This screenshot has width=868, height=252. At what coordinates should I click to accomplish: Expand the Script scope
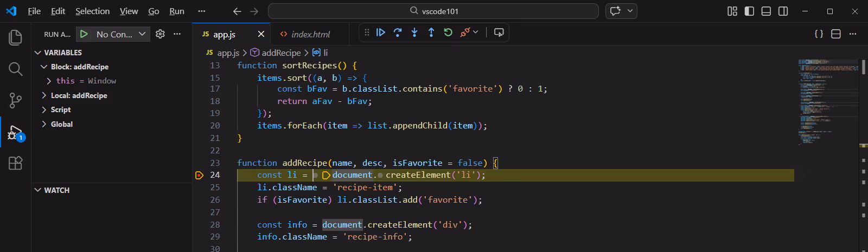44,109
